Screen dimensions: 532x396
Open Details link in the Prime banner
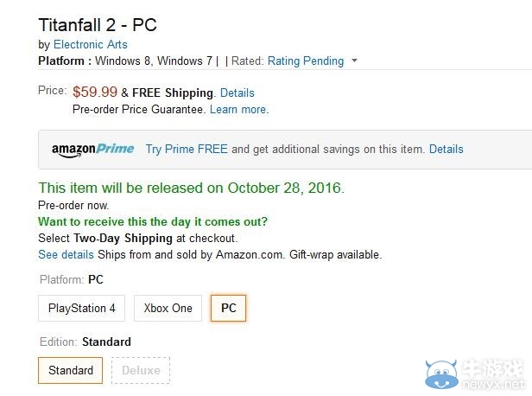[x=446, y=149]
